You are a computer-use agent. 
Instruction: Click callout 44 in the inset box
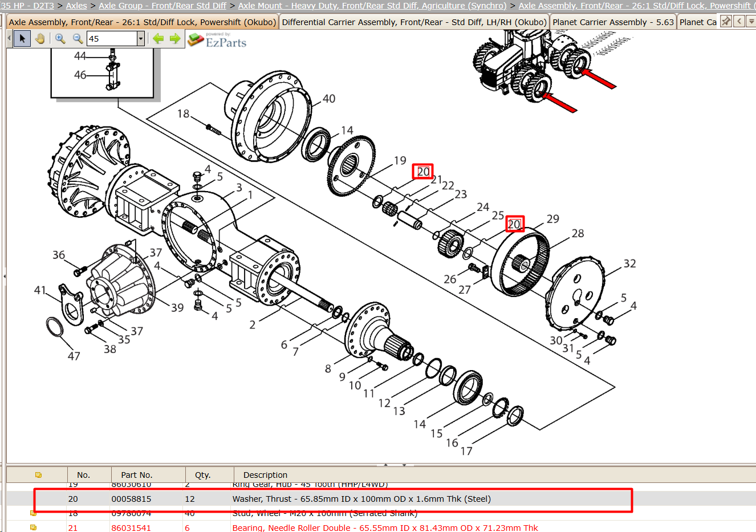pos(80,56)
